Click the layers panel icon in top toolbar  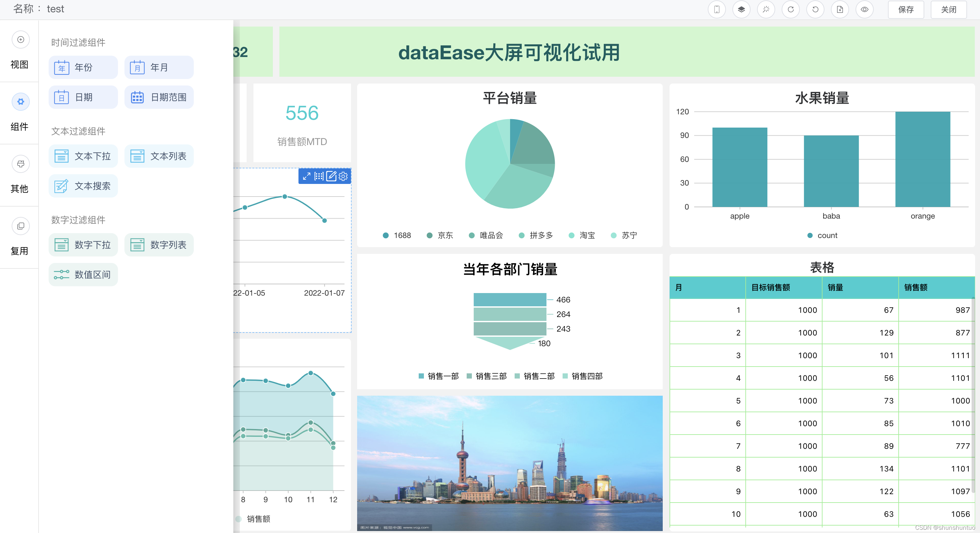pos(741,9)
